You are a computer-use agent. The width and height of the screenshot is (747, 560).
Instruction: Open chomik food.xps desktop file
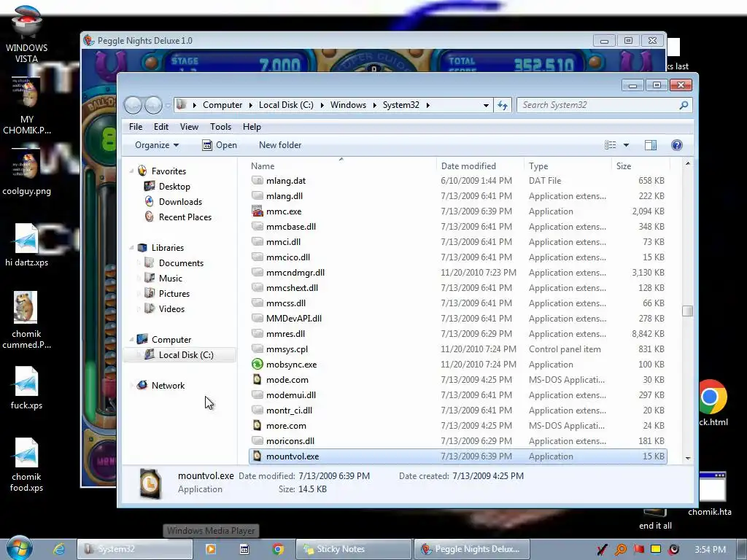[x=26, y=465]
